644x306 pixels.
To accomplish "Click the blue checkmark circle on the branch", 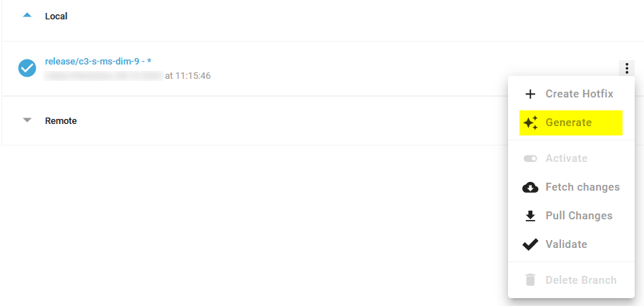I will 27,68.
